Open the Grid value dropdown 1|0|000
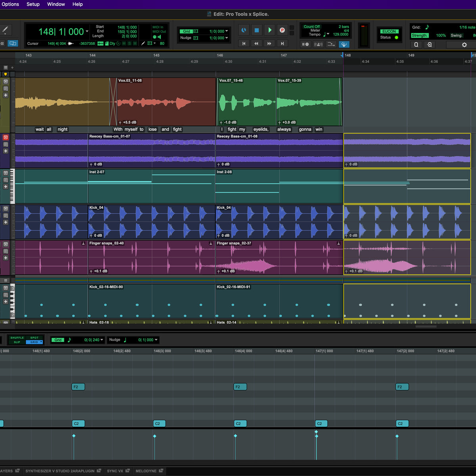 226,31
